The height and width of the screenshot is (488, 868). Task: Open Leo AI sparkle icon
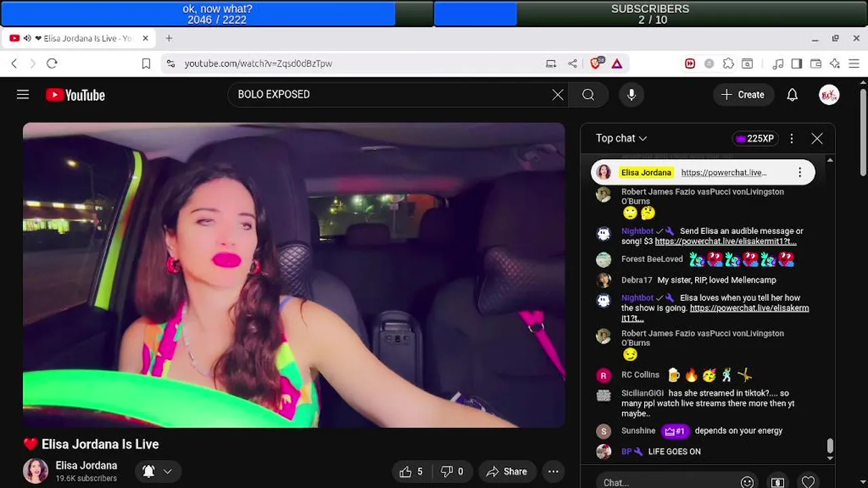tap(835, 64)
